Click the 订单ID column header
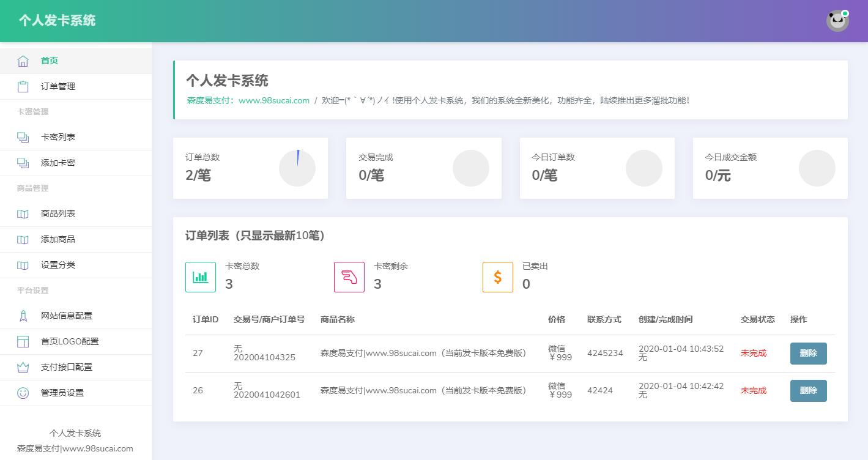This screenshot has height=460, width=868. [x=206, y=319]
